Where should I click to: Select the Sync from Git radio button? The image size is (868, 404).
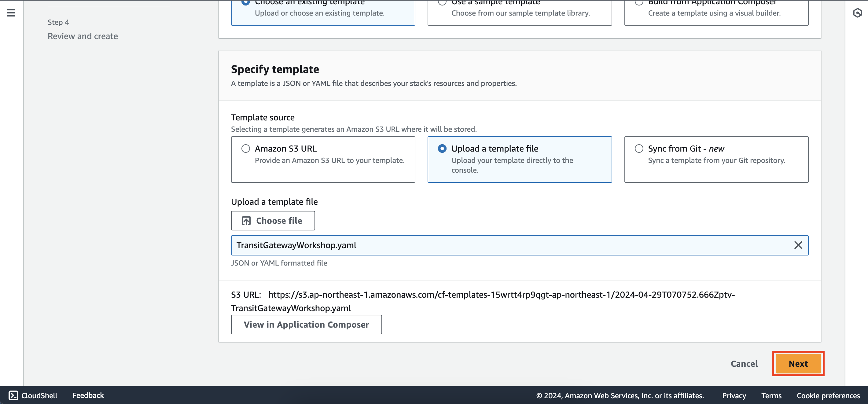pyautogui.click(x=639, y=148)
